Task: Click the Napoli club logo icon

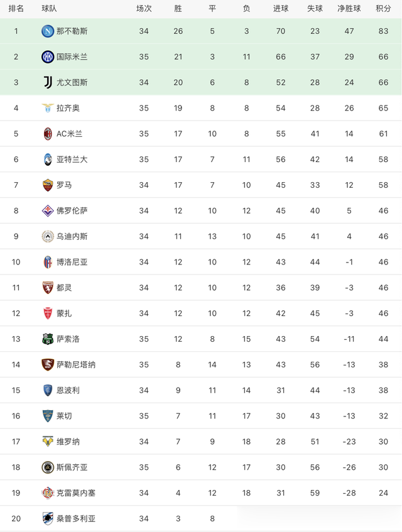Action: [48, 31]
